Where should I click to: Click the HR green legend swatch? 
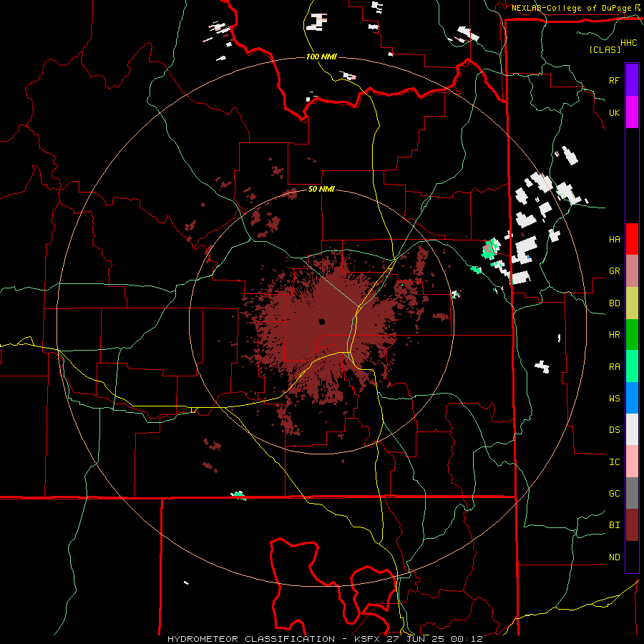(632, 334)
